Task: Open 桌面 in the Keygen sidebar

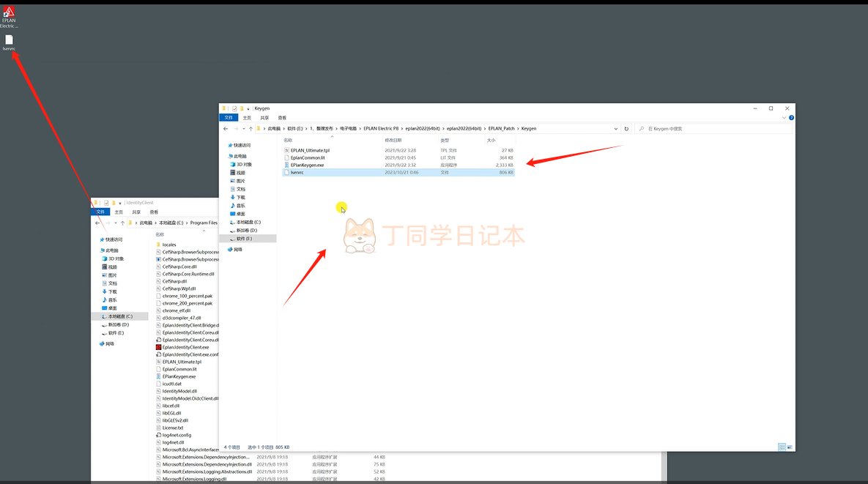Action: click(x=240, y=214)
